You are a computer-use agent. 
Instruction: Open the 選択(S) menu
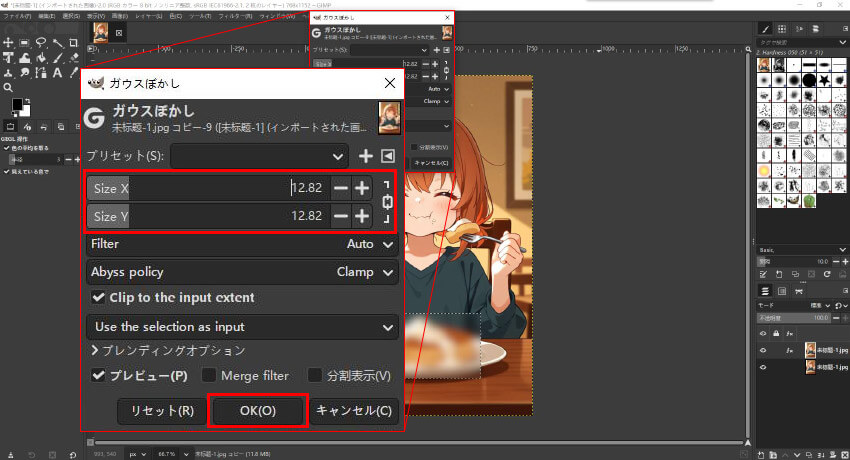tap(71, 16)
